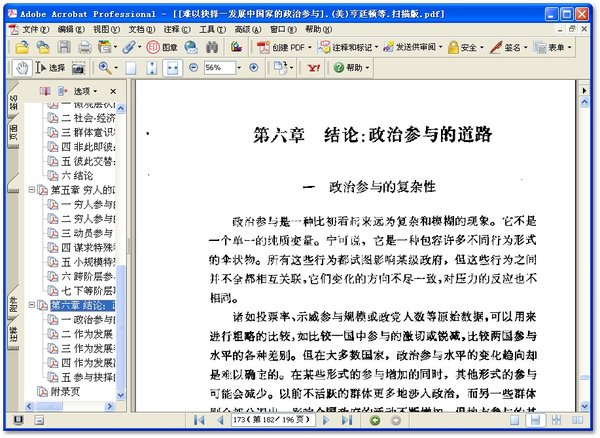
Task: Go to the previous page
Action: tap(220, 420)
